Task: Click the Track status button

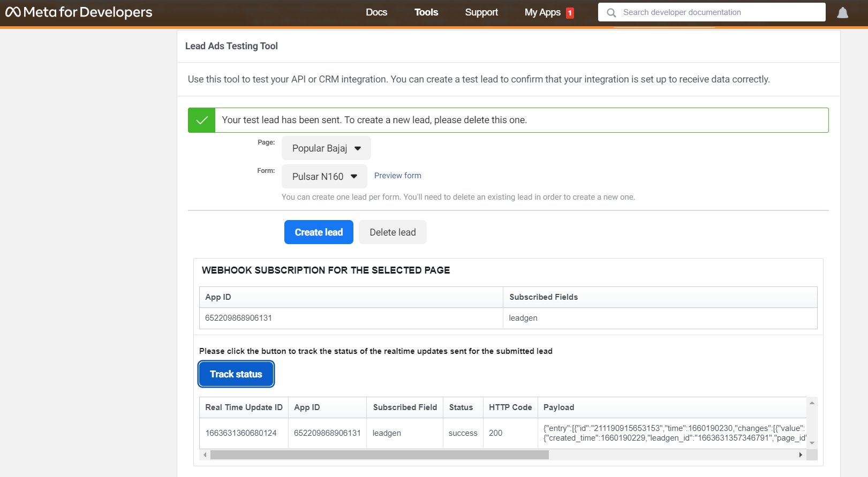Action: coord(236,374)
